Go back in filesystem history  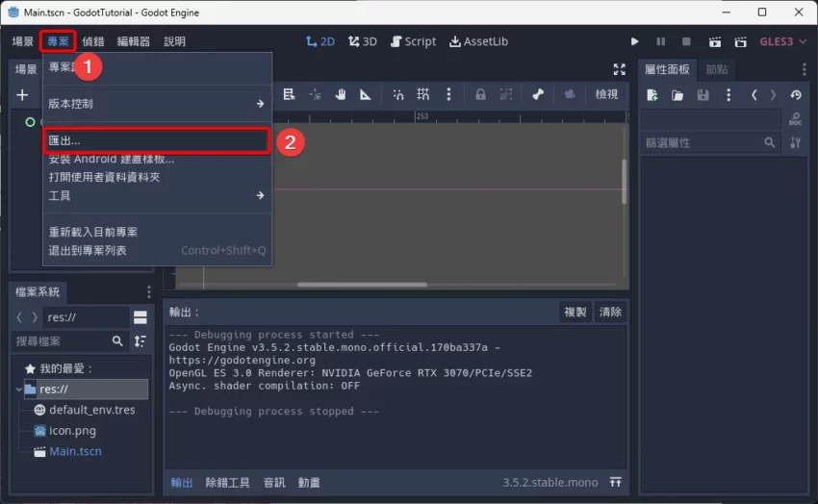click(19, 316)
